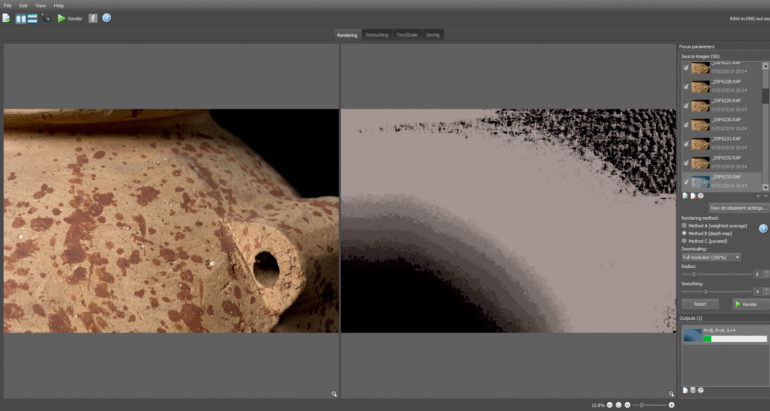Open source list gear options icon

(701, 195)
